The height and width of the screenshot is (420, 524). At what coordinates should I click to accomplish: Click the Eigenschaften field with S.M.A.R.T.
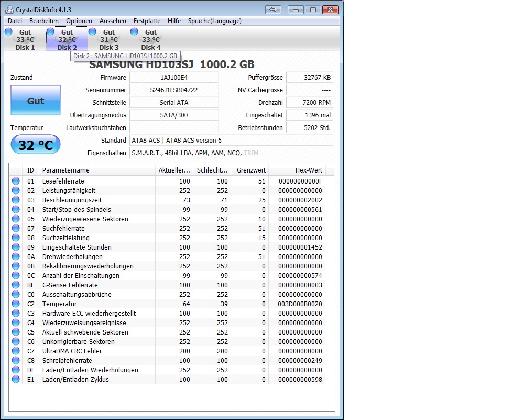[231, 153]
